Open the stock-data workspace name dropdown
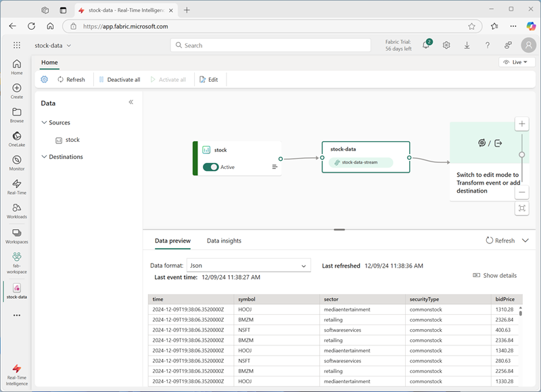541x392 pixels. click(x=53, y=45)
